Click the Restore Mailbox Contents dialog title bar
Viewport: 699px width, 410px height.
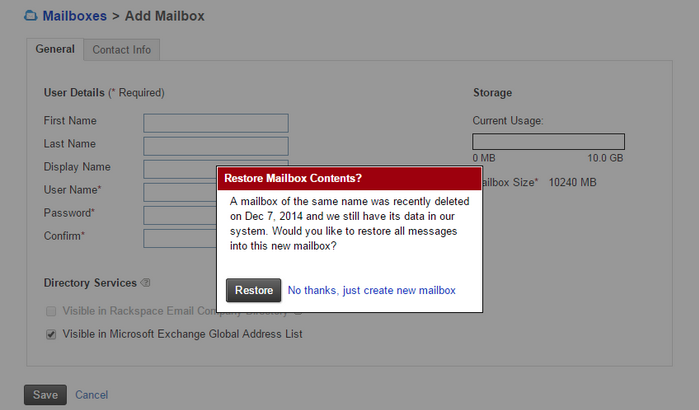pyautogui.click(x=350, y=178)
